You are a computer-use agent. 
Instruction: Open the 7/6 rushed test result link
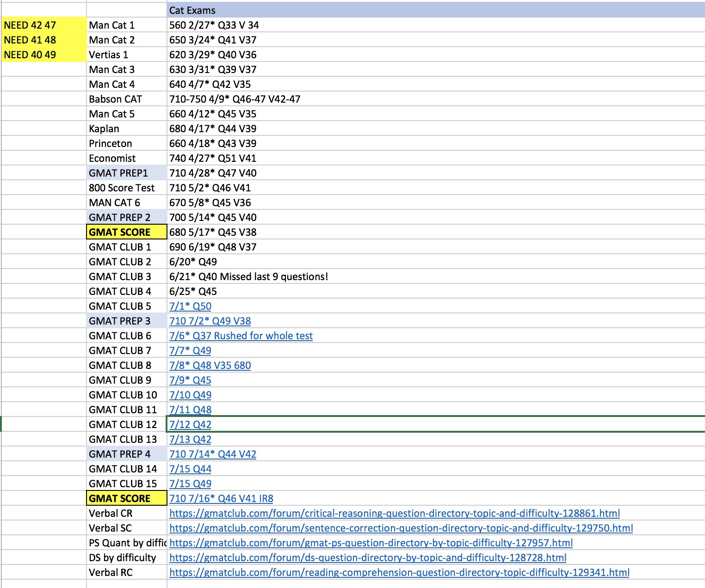pyautogui.click(x=241, y=335)
